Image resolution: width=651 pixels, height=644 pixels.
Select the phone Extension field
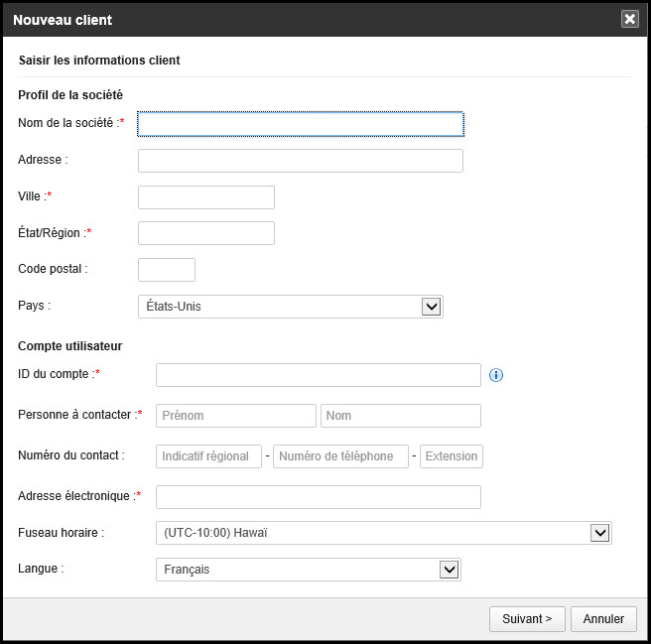tap(451, 456)
